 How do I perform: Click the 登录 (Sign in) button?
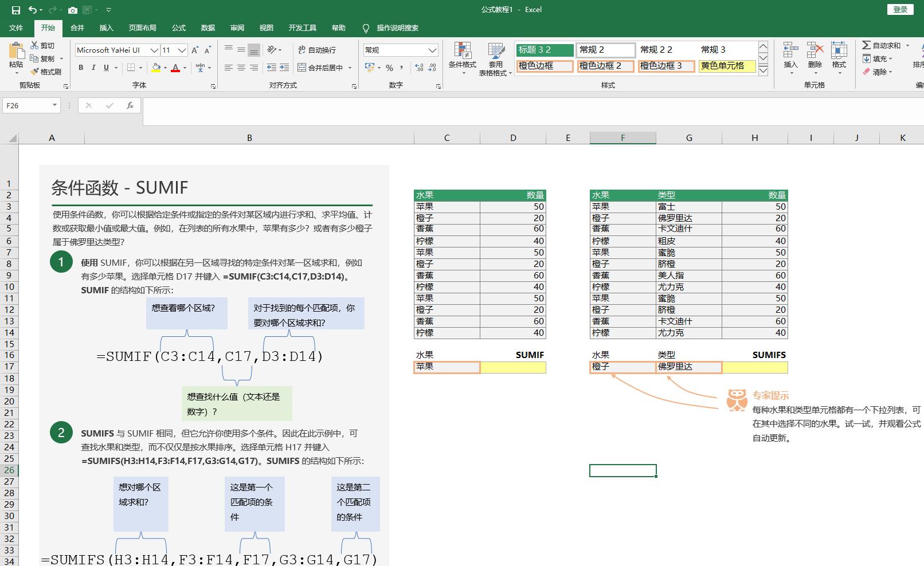click(900, 10)
